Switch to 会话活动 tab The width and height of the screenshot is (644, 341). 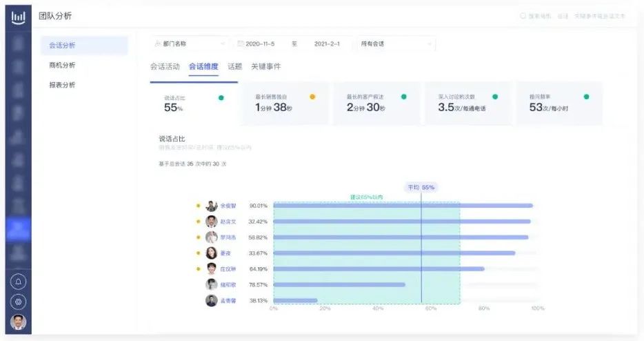(x=165, y=66)
